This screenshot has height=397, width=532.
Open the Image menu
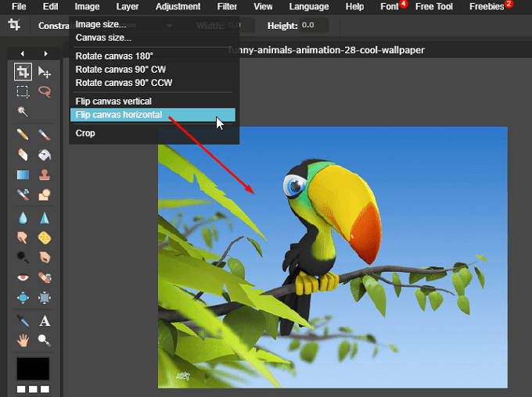pyautogui.click(x=87, y=6)
